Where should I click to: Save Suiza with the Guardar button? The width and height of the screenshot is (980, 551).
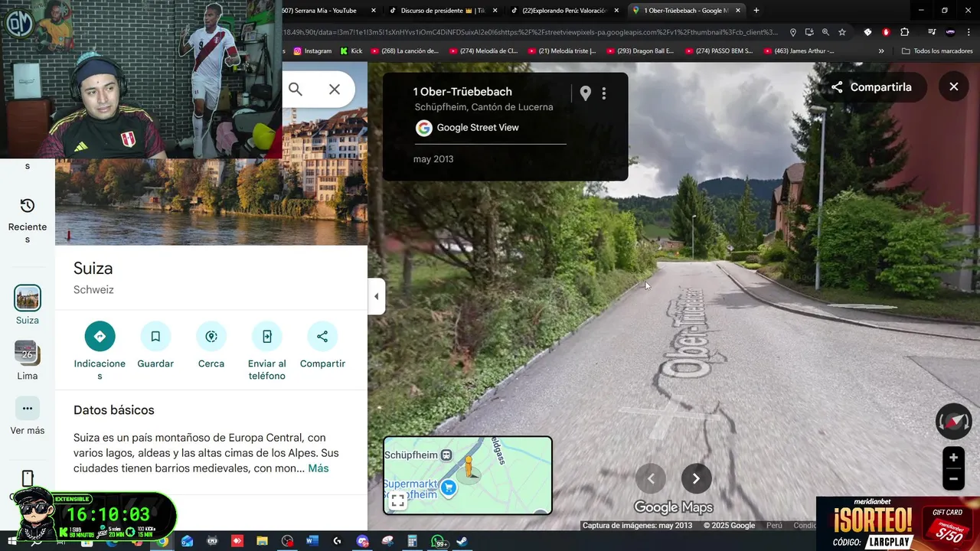pos(155,345)
